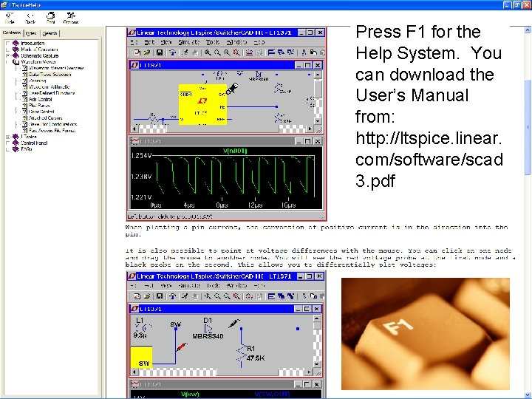Screen dimensions: 532x399
Task: Switch to the Index tab
Action: (31, 33)
